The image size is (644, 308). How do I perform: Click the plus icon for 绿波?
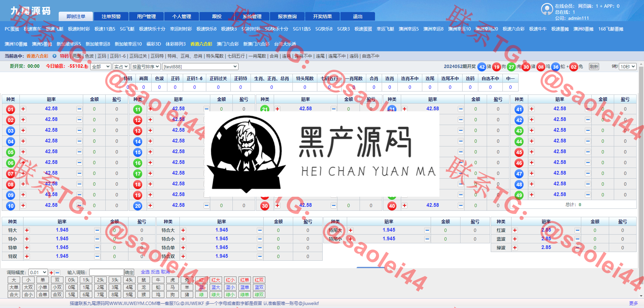(515, 248)
